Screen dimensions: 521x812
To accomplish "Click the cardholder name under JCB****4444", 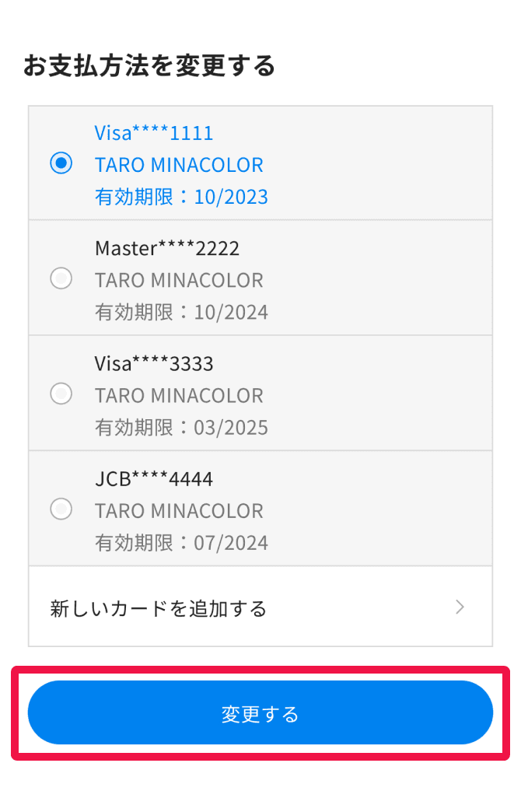I will tap(179, 511).
